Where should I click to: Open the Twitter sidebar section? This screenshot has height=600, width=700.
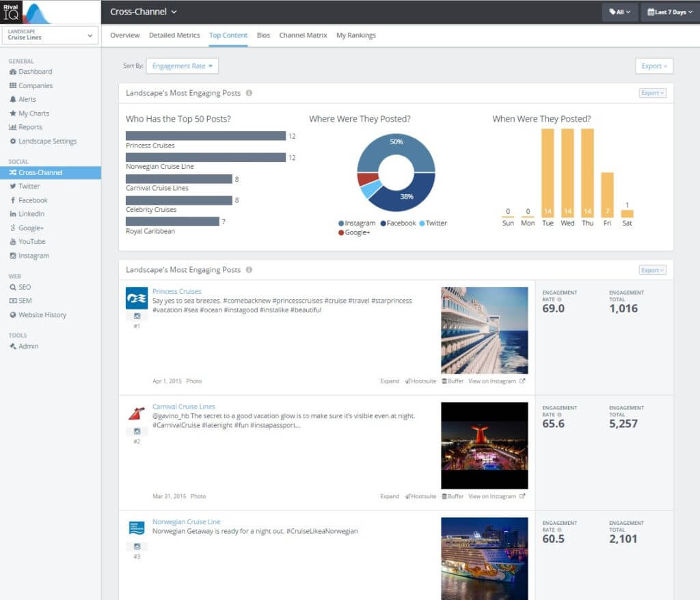(x=25, y=186)
